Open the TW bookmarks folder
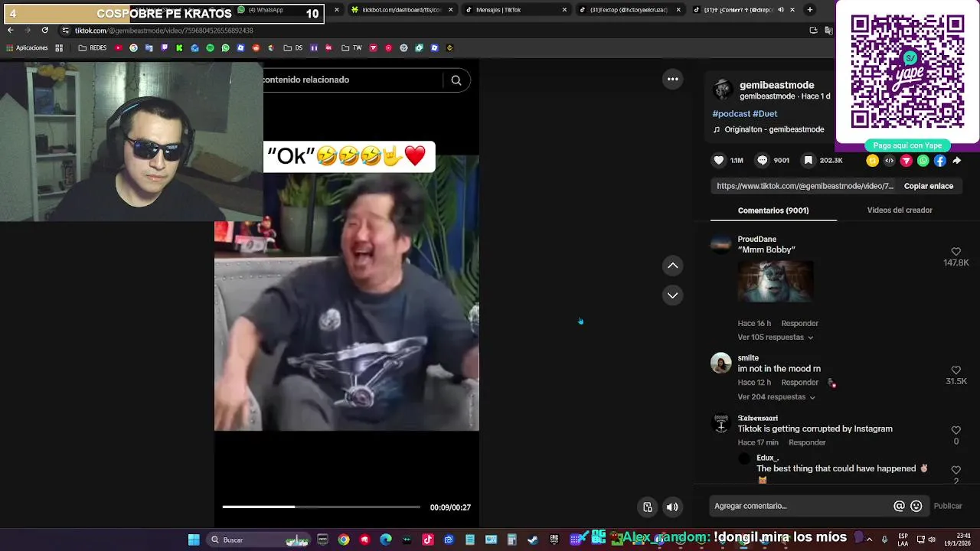The width and height of the screenshot is (980, 551). [x=351, y=47]
